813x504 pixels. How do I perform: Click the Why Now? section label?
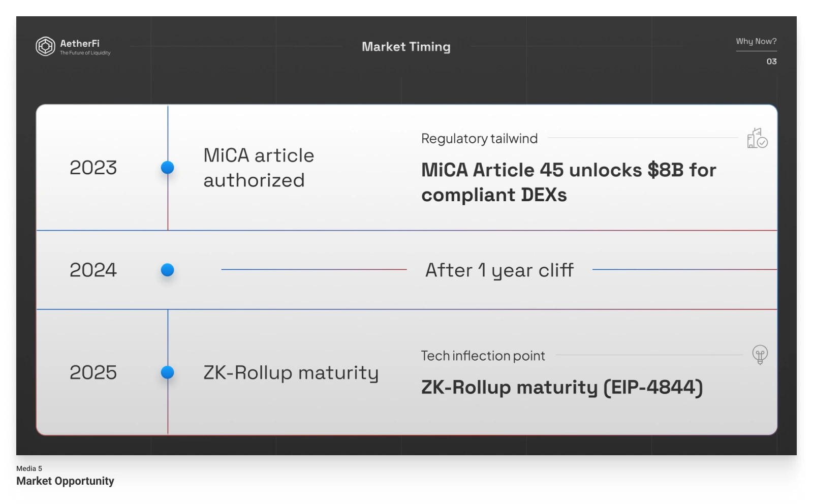[x=756, y=41]
